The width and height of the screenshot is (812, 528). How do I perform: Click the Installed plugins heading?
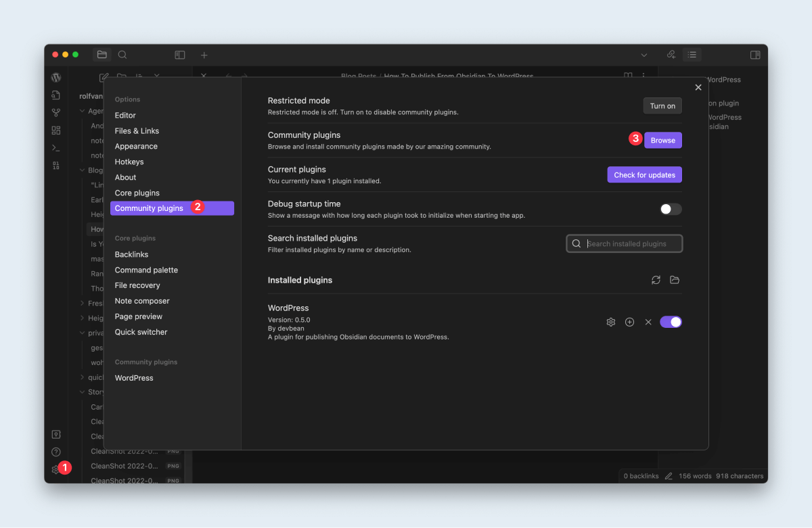300,280
